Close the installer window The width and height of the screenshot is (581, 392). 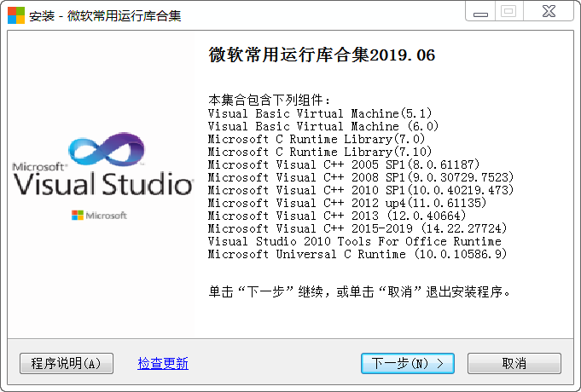click(549, 11)
